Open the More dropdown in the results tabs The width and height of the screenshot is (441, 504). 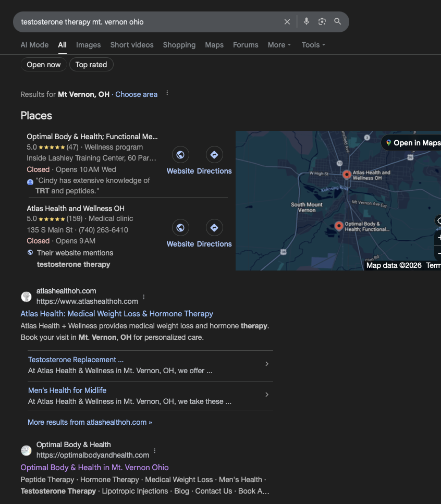click(279, 45)
